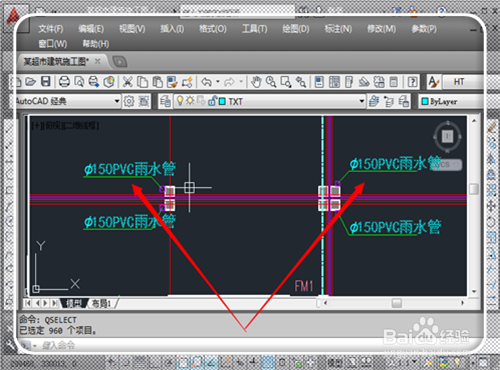Open the AutoCAD 经典 workspace dropdown

click(68, 101)
